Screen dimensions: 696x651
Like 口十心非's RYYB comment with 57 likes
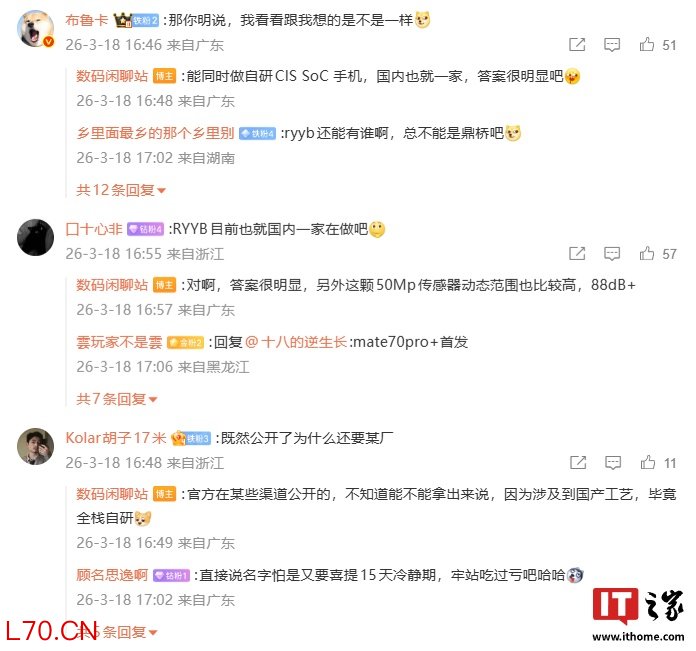pyautogui.click(x=647, y=253)
